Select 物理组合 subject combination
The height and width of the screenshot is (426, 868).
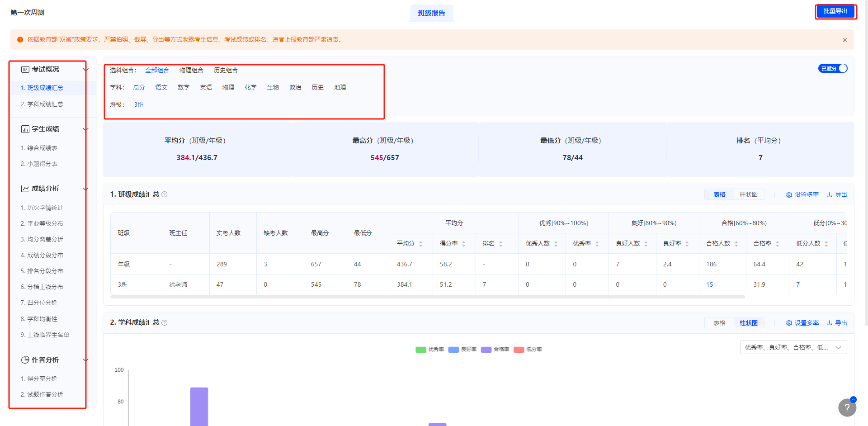(x=191, y=70)
